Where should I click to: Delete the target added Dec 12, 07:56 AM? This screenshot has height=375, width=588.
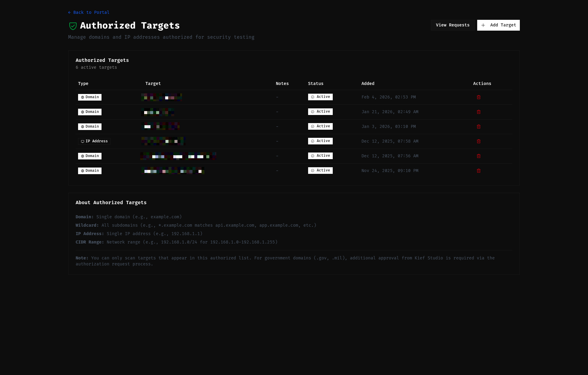pos(479,156)
